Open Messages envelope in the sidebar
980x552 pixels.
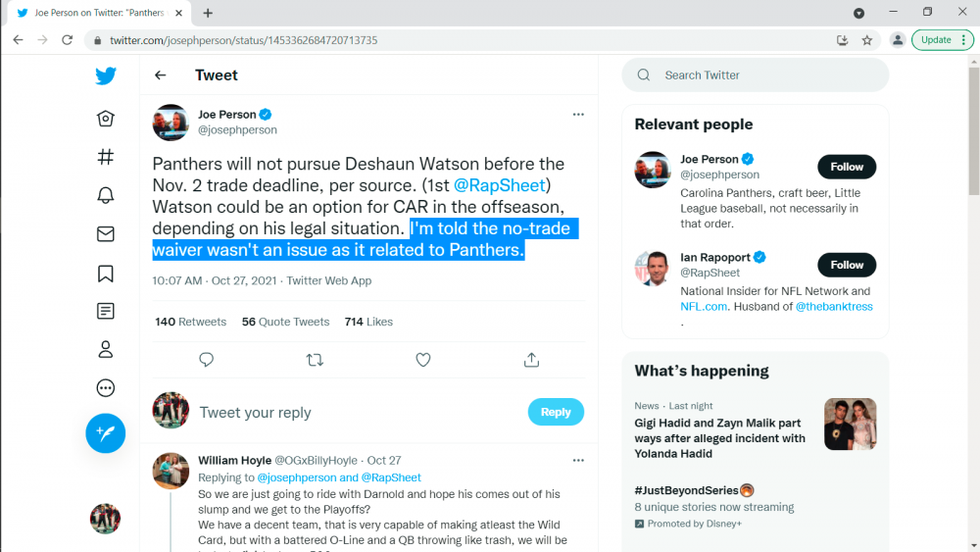[106, 234]
